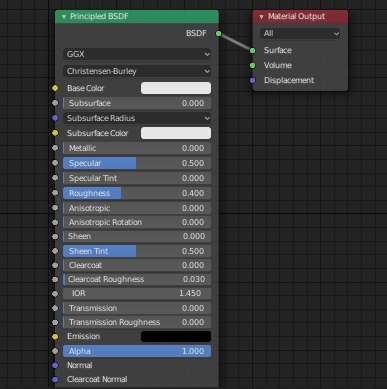Image resolution: width=387 pixels, height=389 pixels.
Task: Click the Transmission Roughness slider
Action: 137,322
